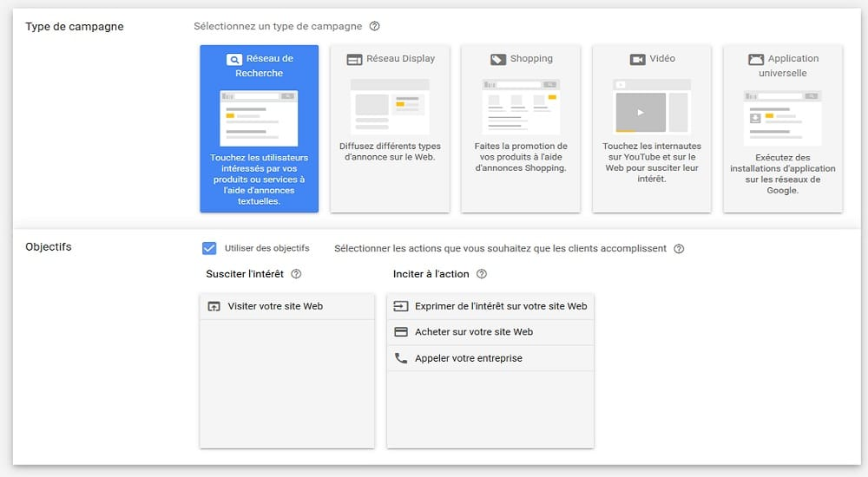The image size is (868, 477).
Task: Click 'Touchez les utilisateurs intéressés' description
Action: tap(259, 180)
